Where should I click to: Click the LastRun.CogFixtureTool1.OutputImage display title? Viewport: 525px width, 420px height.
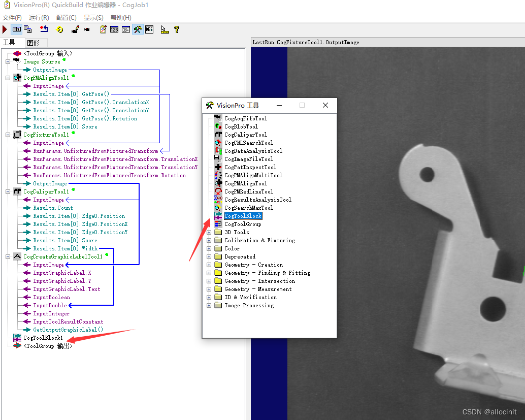[306, 42]
